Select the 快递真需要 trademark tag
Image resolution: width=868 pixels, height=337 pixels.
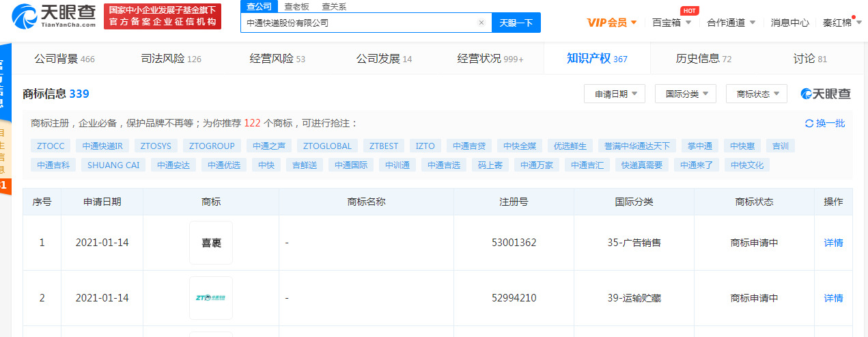[642, 165]
